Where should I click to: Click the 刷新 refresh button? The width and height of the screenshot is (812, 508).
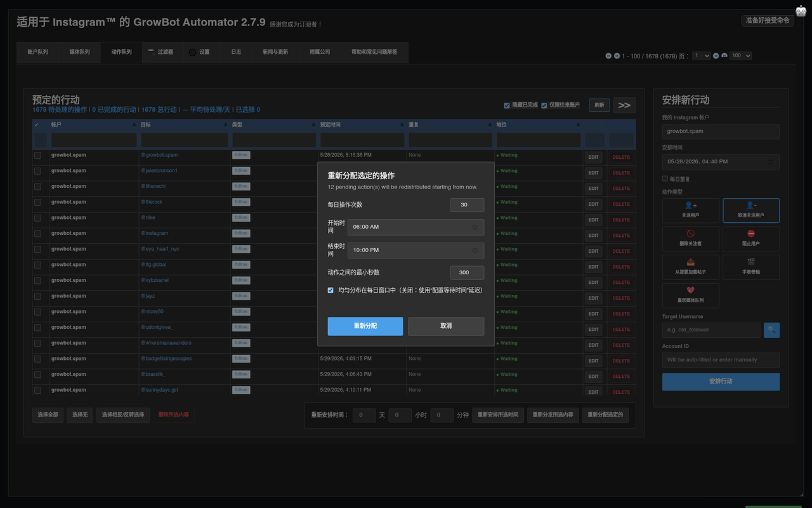click(x=599, y=105)
